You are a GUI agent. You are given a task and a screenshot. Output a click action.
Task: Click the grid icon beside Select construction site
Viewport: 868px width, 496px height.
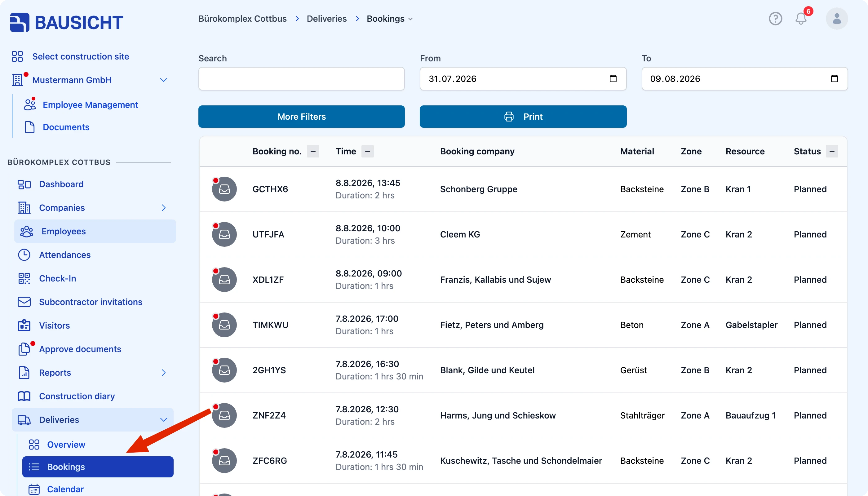click(x=17, y=56)
